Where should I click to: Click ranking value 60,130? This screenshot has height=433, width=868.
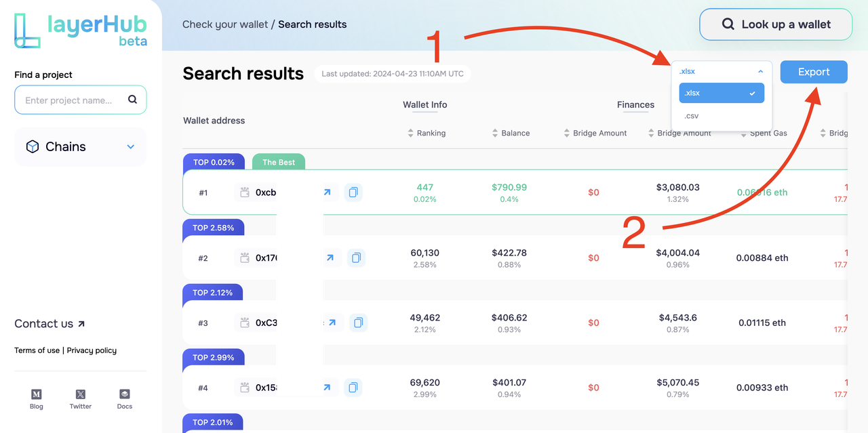tap(425, 253)
